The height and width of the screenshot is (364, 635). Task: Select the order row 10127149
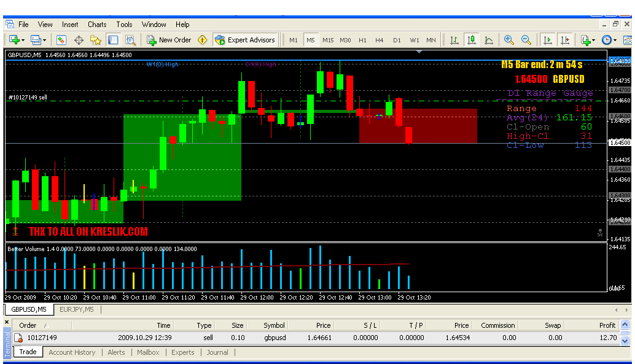[x=315, y=338]
